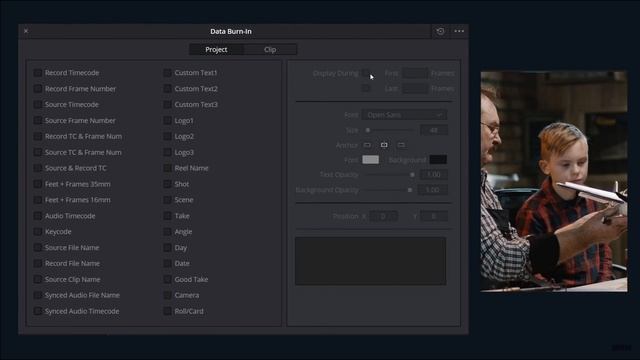Select the left anchor alignment icon
The height and width of the screenshot is (360, 640).
[x=367, y=145]
